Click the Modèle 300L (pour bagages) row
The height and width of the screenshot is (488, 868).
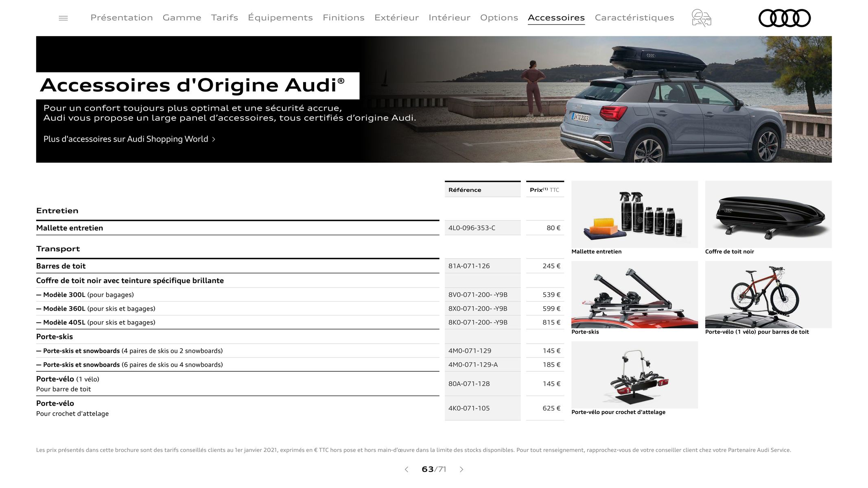coord(238,295)
